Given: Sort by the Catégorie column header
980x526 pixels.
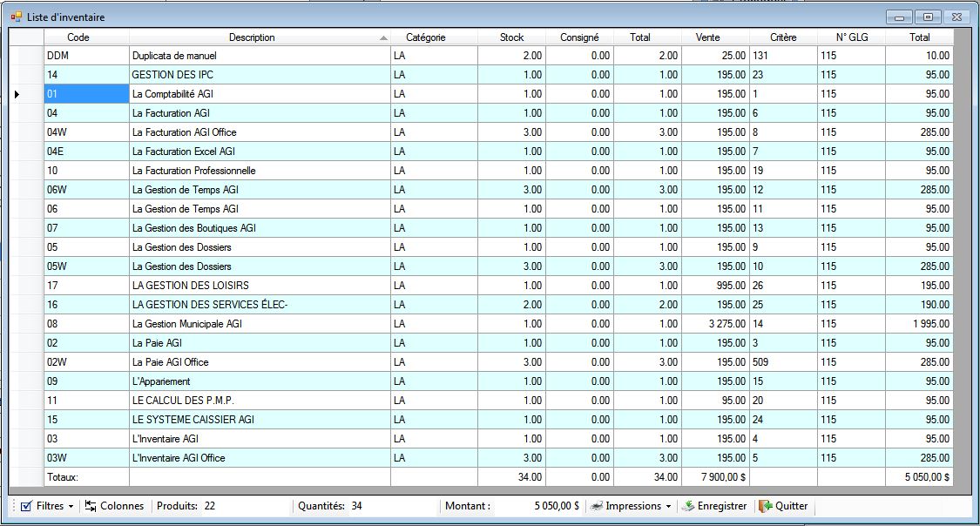Looking at the screenshot, I should pos(425,37).
